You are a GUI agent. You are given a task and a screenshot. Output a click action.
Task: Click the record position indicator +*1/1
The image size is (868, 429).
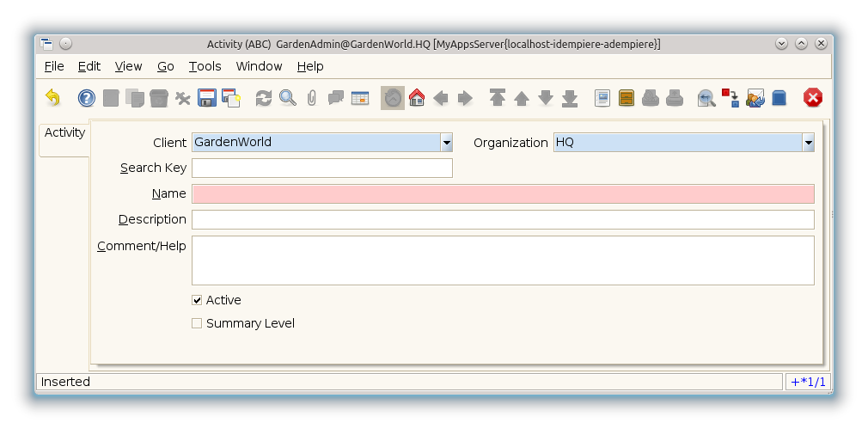pos(807,382)
